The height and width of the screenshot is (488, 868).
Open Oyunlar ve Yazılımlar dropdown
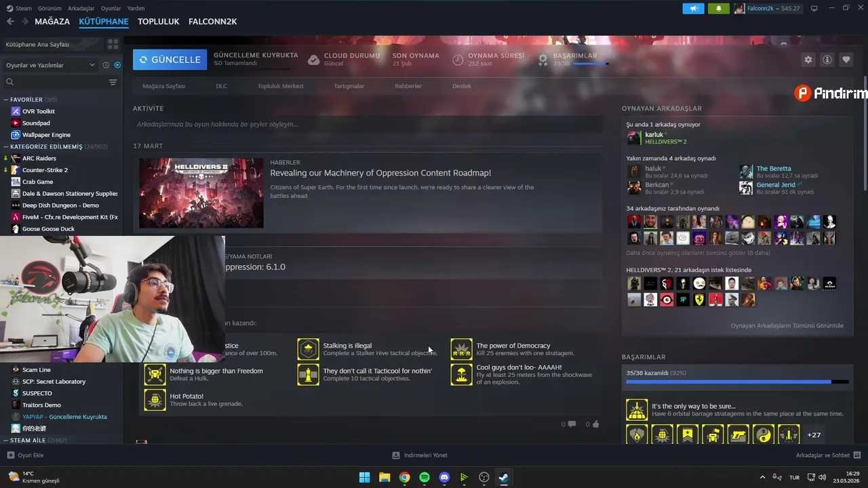50,65
